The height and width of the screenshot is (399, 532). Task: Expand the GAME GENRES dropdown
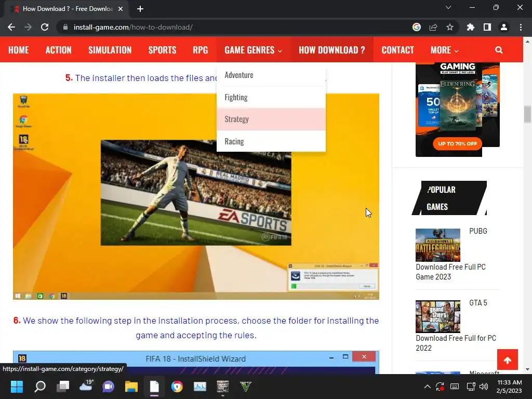253,50
